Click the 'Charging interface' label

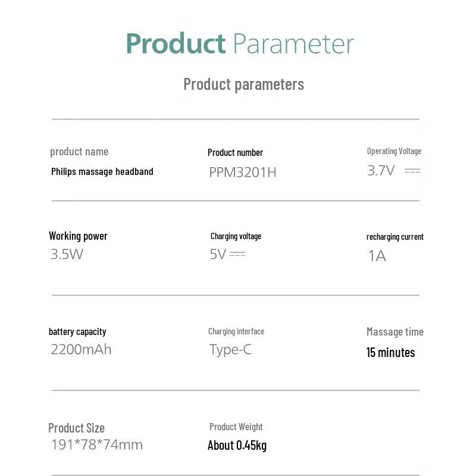point(236,331)
